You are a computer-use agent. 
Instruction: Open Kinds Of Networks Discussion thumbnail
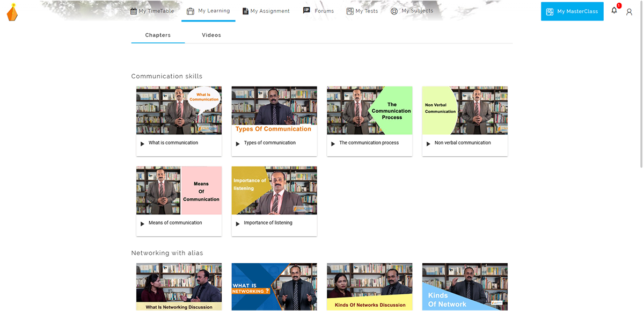(x=369, y=286)
